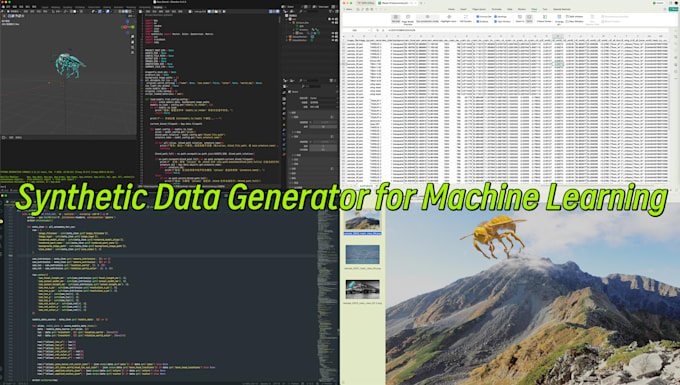Open the spreadsheet Data tab
This screenshot has width=680, height=385.
(510, 9)
